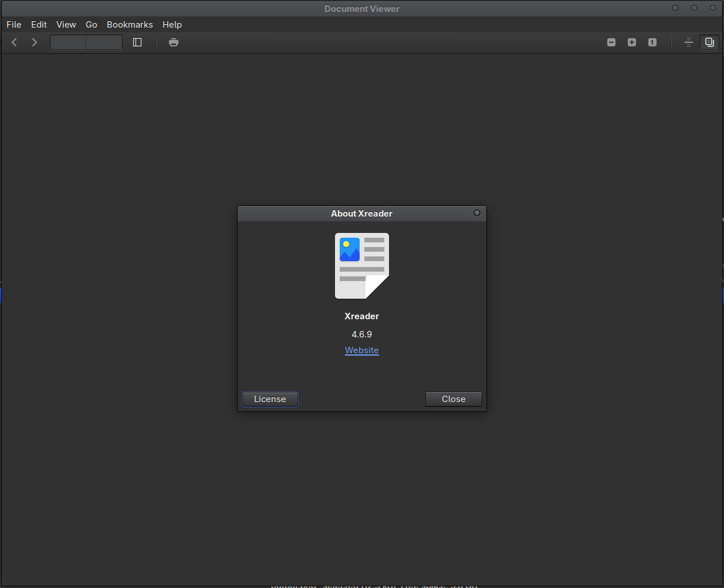Image resolution: width=724 pixels, height=588 pixels.
Task: Zoom in using plus icon
Action: (x=632, y=42)
